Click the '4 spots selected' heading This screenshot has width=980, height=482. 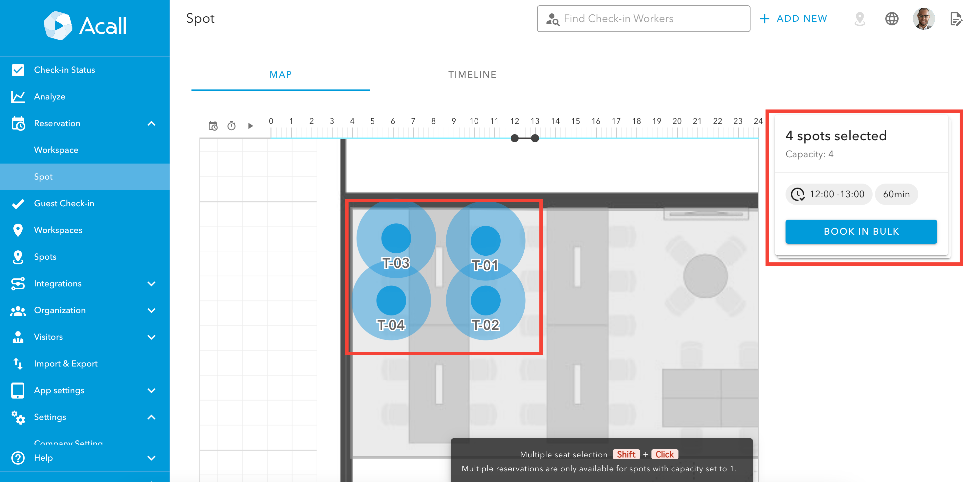pyautogui.click(x=836, y=136)
